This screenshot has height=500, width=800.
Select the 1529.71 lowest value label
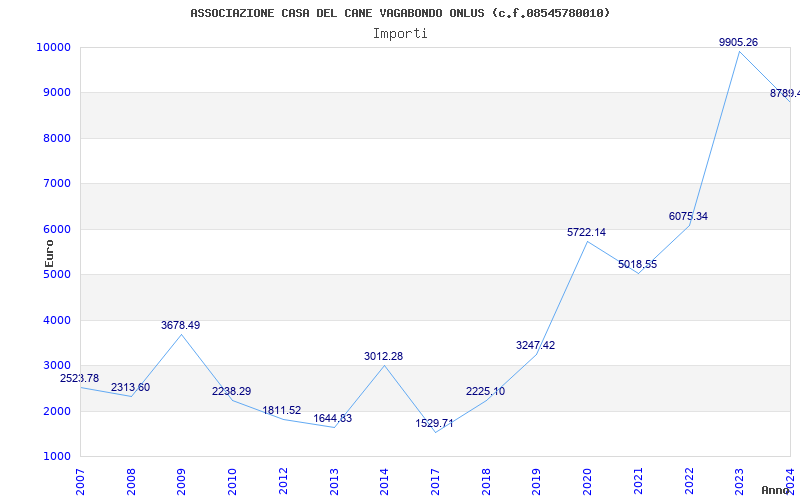pyautogui.click(x=434, y=423)
